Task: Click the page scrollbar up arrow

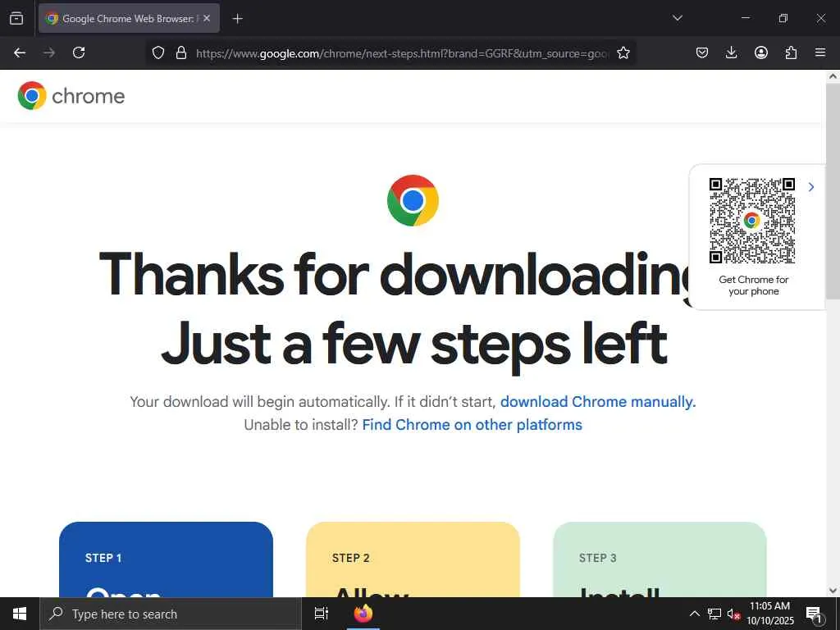Action: (x=833, y=76)
